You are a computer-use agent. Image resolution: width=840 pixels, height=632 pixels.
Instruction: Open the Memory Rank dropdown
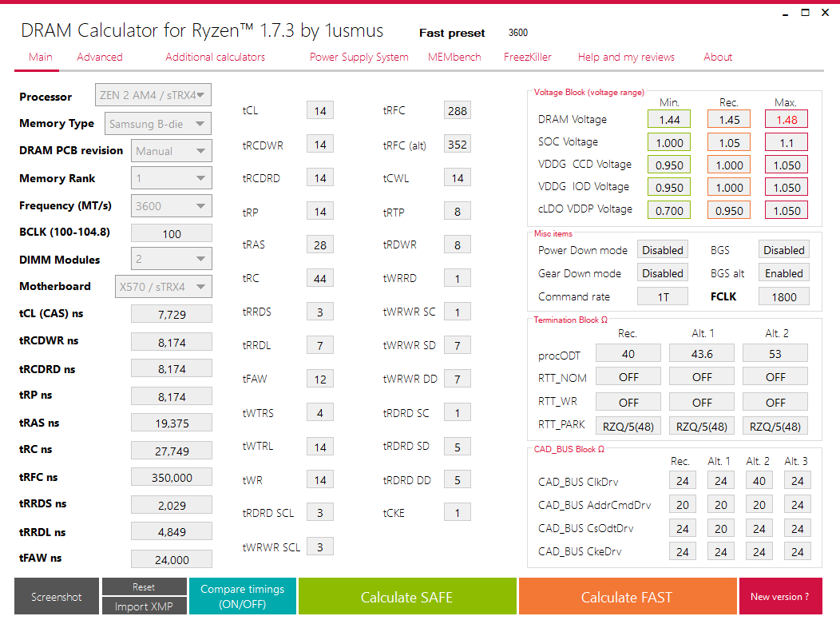coord(172,178)
